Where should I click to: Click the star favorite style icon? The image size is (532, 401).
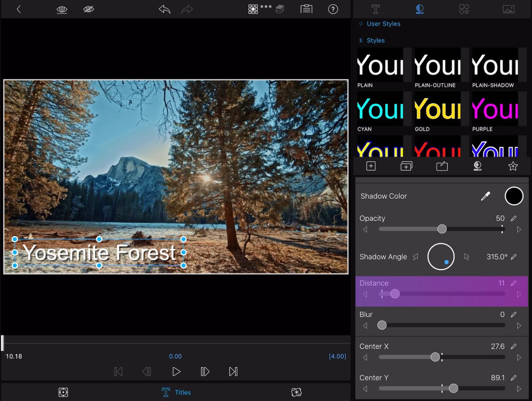pyautogui.click(x=513, y=166)
